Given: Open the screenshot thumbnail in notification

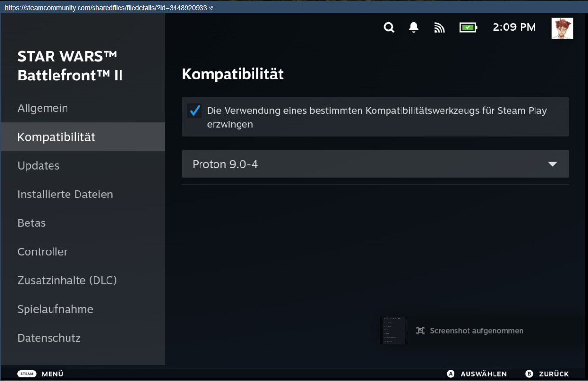Looking at the screenshot, I should pyautogui.click(x=393, y=330).
